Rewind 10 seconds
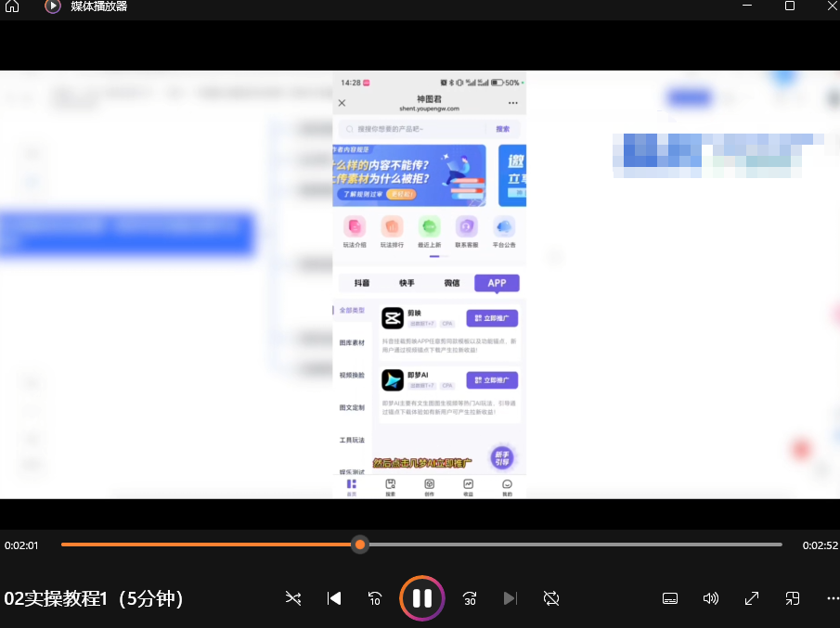Image resolution: width=840 pixels, height=628 pixels. coord(375,598)
